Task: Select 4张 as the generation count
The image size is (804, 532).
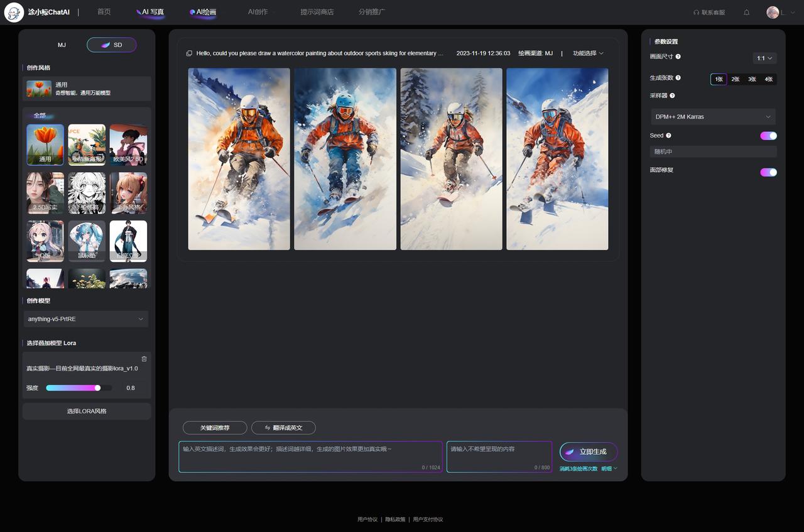Action: point(768,79)
